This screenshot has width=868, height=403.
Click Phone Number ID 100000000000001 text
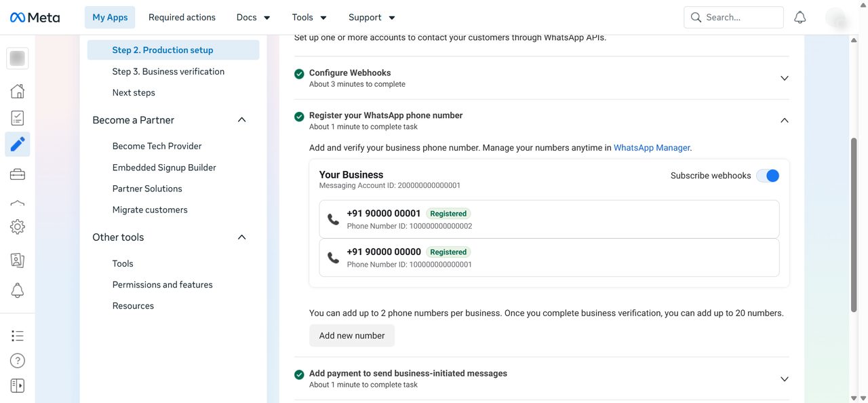(410, 265)
